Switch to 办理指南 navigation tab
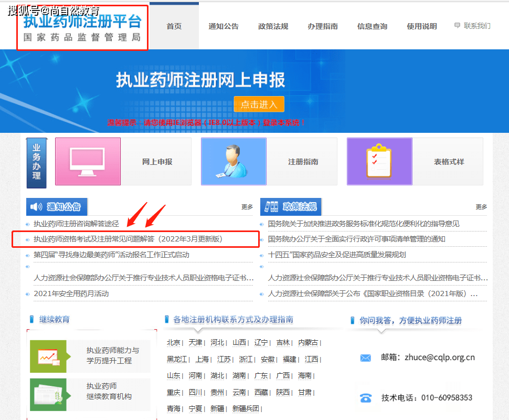509x420 pixels. click(323, 26)
